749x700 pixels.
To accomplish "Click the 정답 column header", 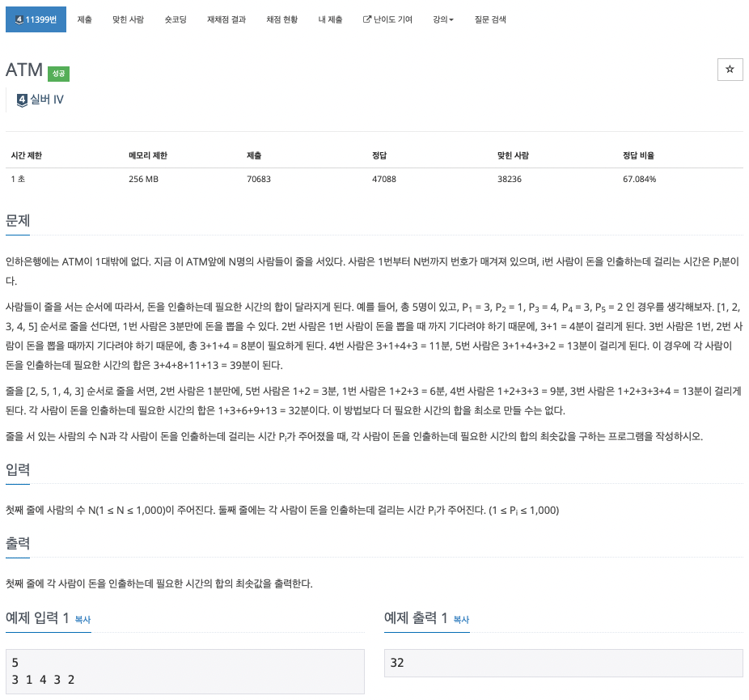I will [x=379, y=155].
